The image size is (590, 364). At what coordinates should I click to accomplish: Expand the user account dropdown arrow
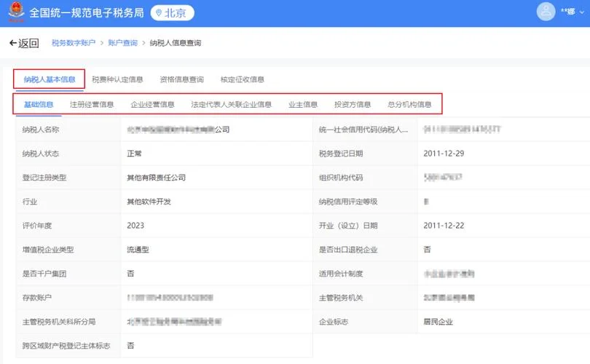(x=582, y=12)
